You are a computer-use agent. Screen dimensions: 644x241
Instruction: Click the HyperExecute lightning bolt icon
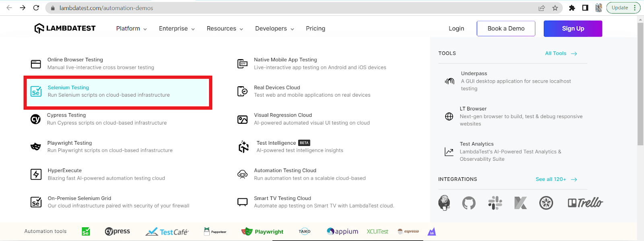(x=36, y=175)
